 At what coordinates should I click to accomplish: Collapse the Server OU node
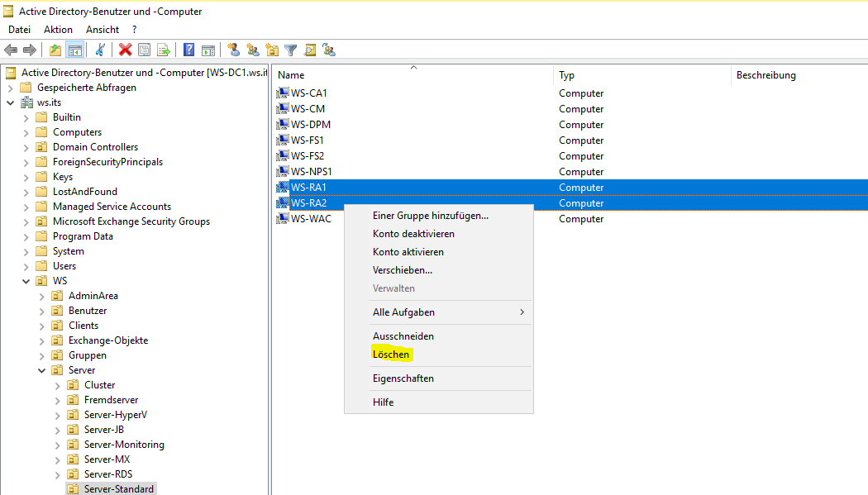(x=41, y=370)
